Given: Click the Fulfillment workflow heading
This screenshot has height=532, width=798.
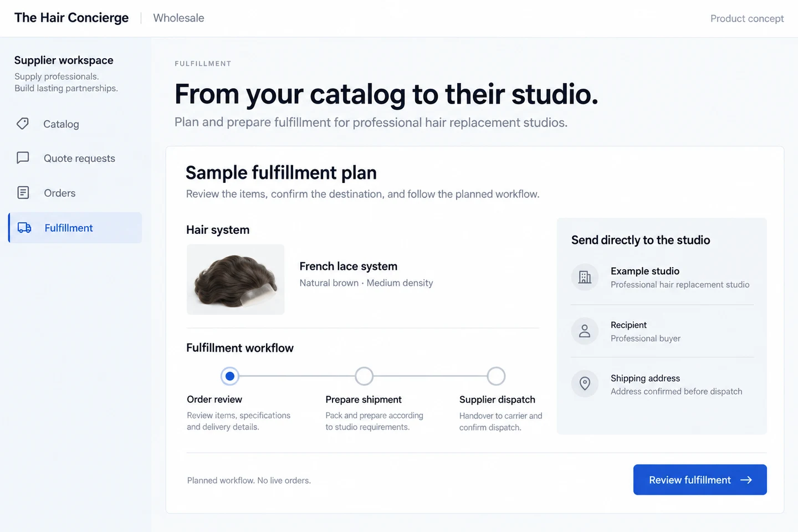Looking at the screenshot, I should pyautogui.click(x=240, y=348).
